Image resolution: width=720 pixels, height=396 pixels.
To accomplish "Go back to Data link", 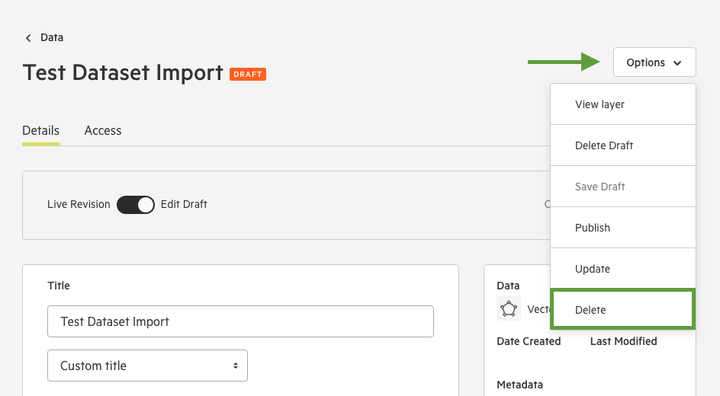I will point(52,38).
